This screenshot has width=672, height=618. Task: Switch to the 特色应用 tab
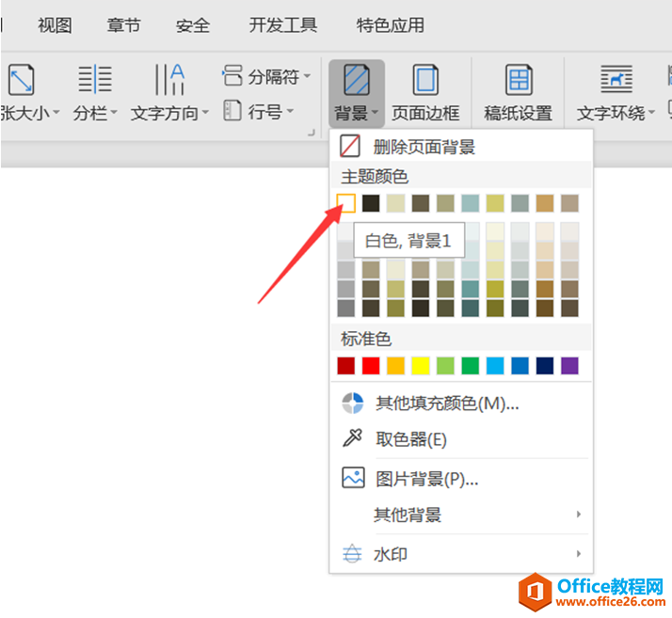pos(390,25)
